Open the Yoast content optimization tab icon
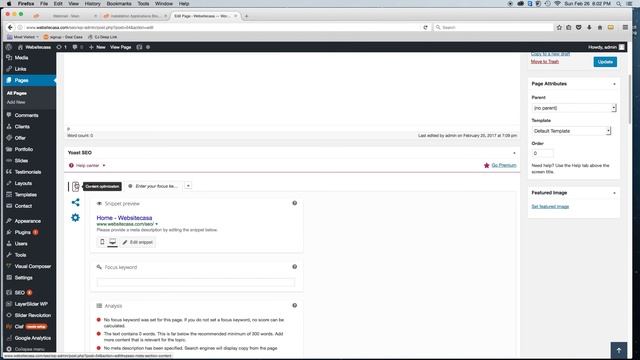The width and height of the screenshot is (640, 360). click(x=76, y=187)
